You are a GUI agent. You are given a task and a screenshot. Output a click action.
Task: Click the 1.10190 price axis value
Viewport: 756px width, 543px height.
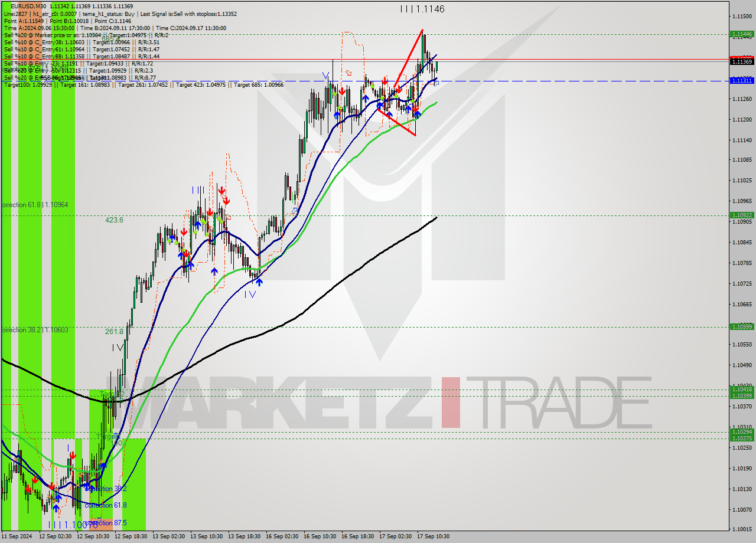[x=742, y=468]
